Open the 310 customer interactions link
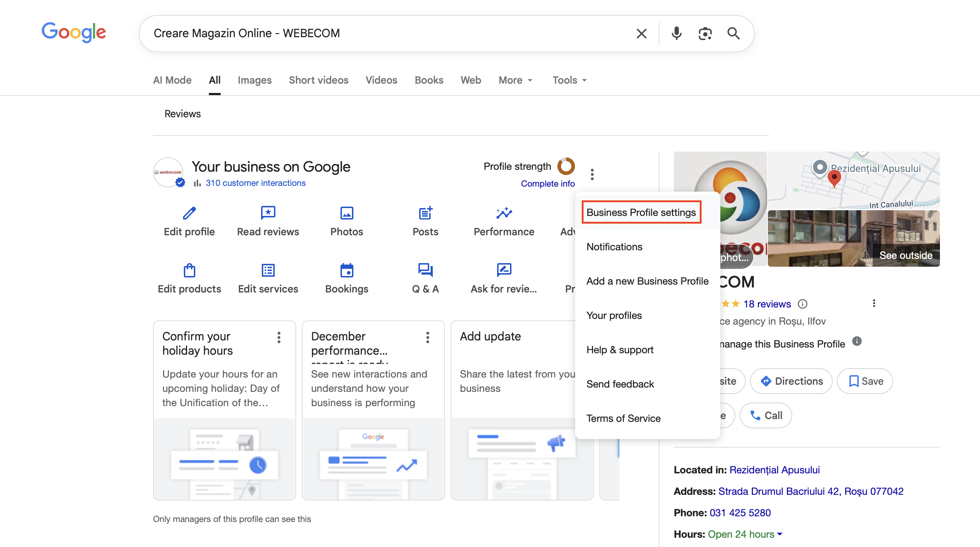 pos(255,183)
